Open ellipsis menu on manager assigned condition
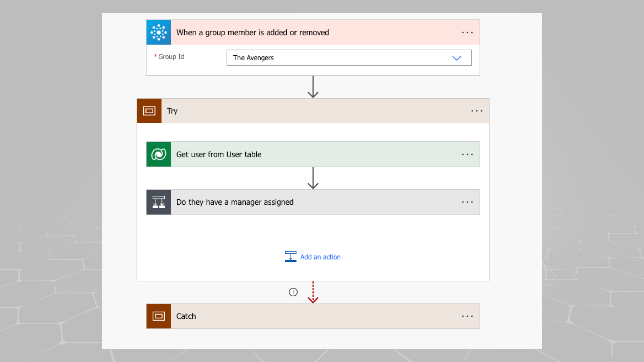This screenshot has width=644, height=362. [x=467, y=202]
